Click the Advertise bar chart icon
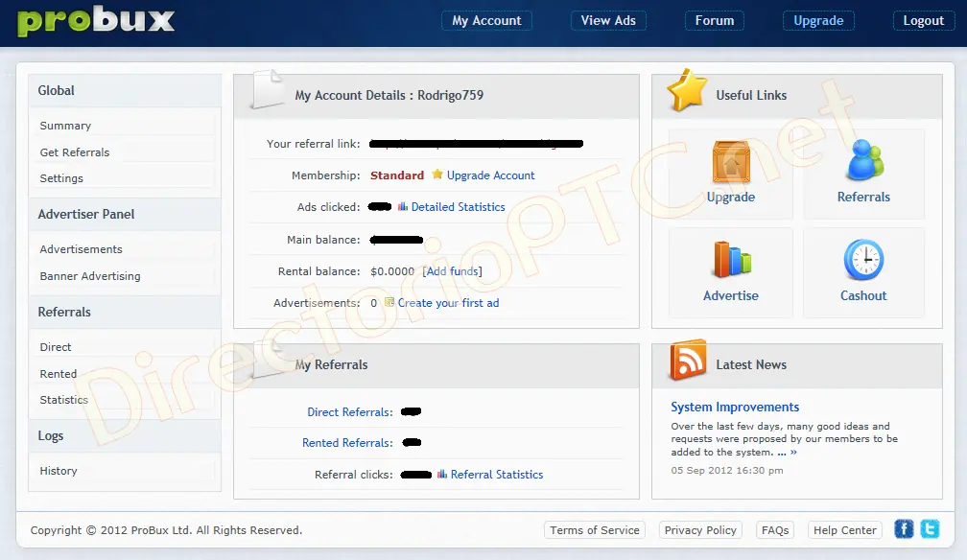 [x=732, y=260]
